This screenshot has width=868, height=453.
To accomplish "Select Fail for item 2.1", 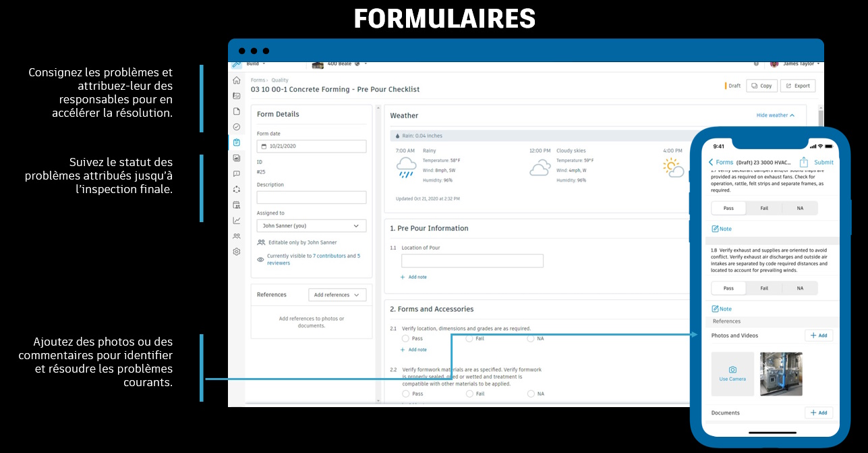I will pos(469,338).
